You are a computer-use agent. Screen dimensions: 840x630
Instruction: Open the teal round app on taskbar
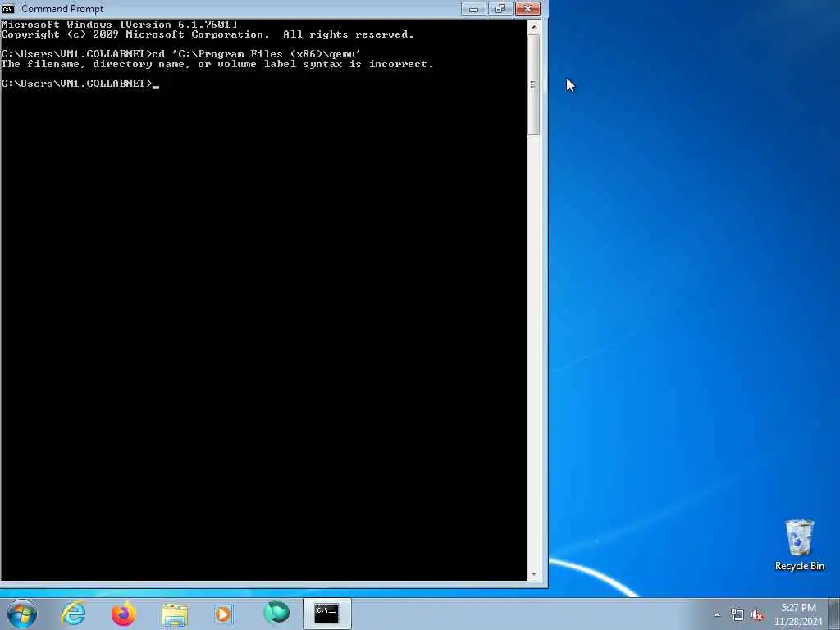[276, 613]
